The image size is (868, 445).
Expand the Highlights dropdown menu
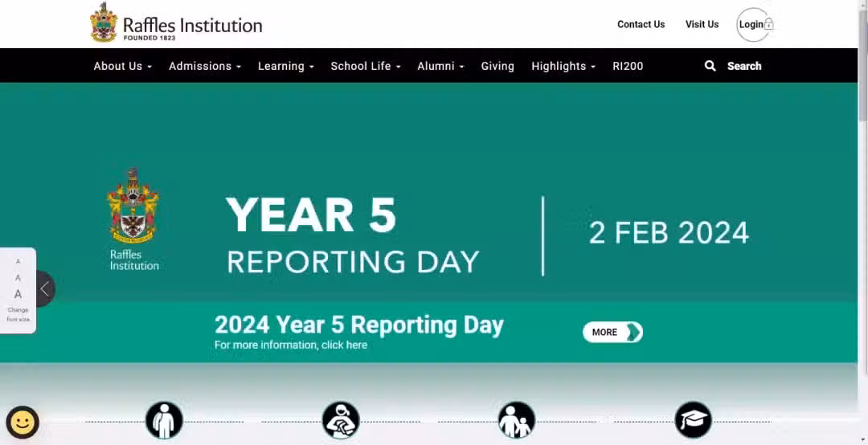pyautogui.click(x=563, y=66)
